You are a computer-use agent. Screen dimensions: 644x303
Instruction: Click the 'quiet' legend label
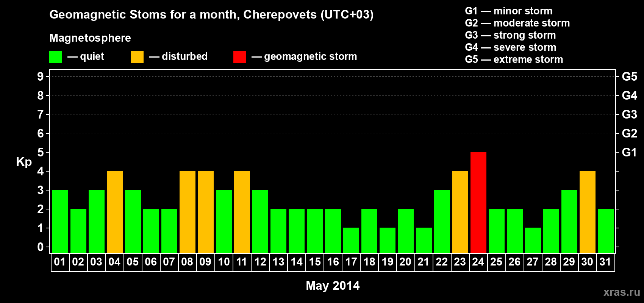[x=92, y=56]
